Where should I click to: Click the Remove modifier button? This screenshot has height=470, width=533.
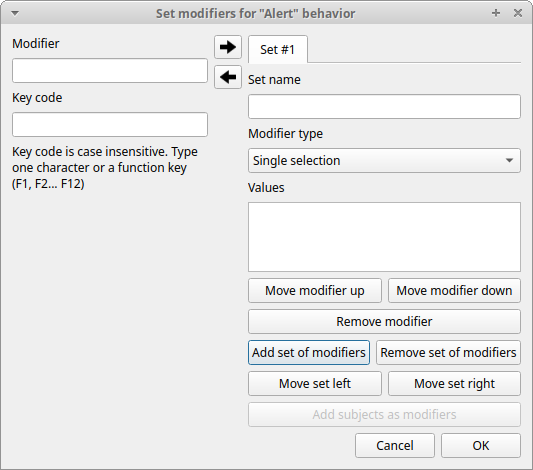pyautogui.click(x=384, y=321)
